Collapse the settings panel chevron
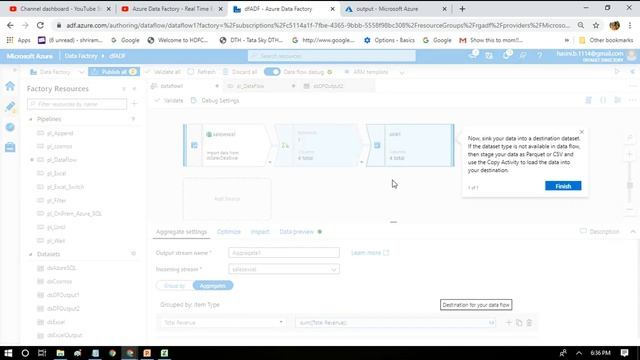Viewport: 640px width, 360px height. pos(633,231)
